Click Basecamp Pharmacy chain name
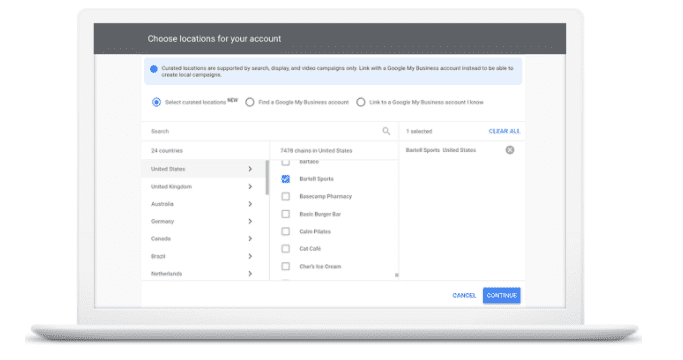The height and width of the screenshot is (360, 683). click(x=325, y=197)
